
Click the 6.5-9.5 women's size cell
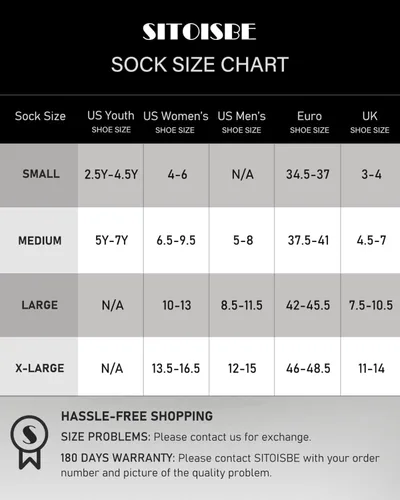tap(176, 240)
